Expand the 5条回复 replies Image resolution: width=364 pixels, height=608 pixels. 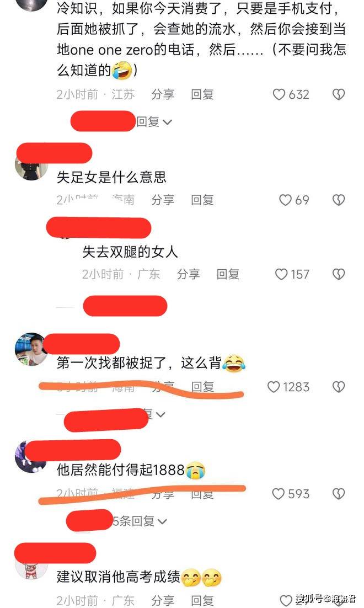click(140, 521)
